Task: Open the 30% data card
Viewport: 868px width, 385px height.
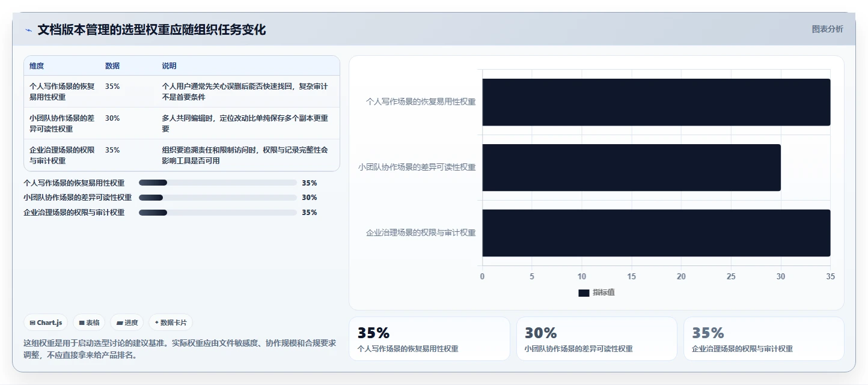Action: (x=596, y=339)
